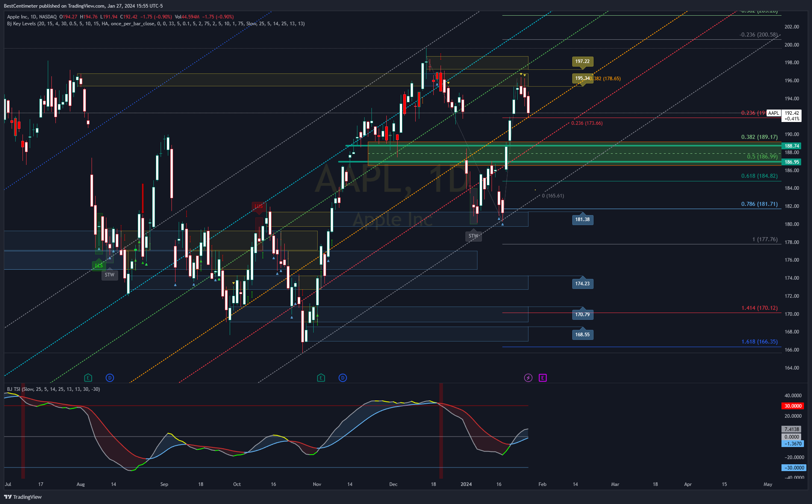Click the -0.236 (200.58) Fibonacci label

tap(758, 35)
